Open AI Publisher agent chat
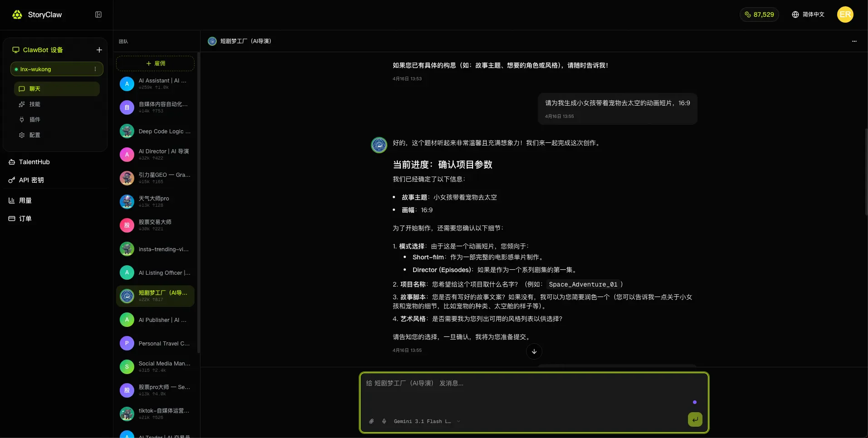868x438 pixels. point(155,320)
